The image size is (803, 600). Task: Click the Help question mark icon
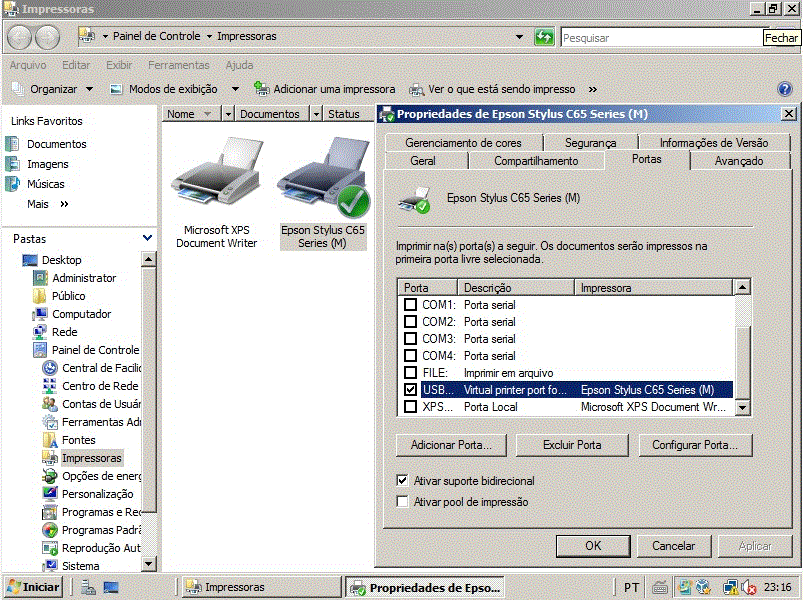point(785,89)
